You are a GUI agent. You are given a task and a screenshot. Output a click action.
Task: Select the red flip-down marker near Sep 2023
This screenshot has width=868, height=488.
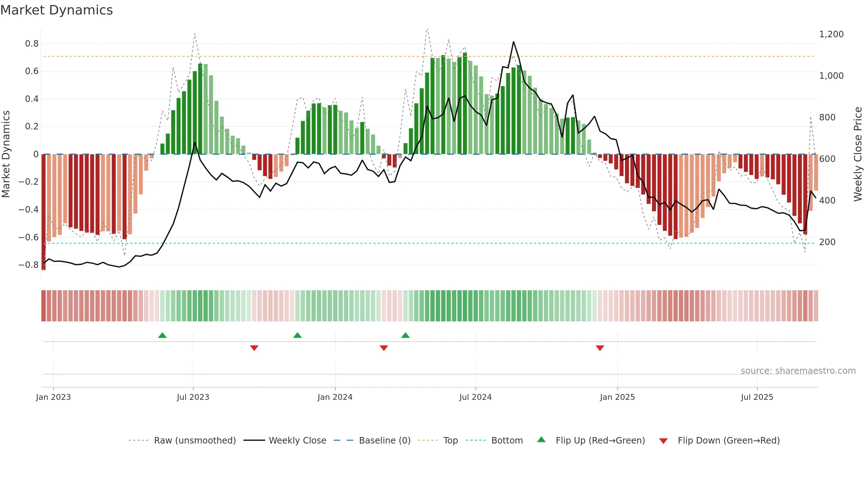tap(254, 348)
